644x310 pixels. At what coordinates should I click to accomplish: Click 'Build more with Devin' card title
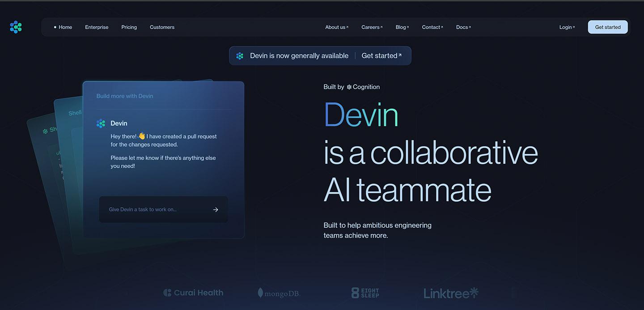pyautogui.click(x=125, y=96)
